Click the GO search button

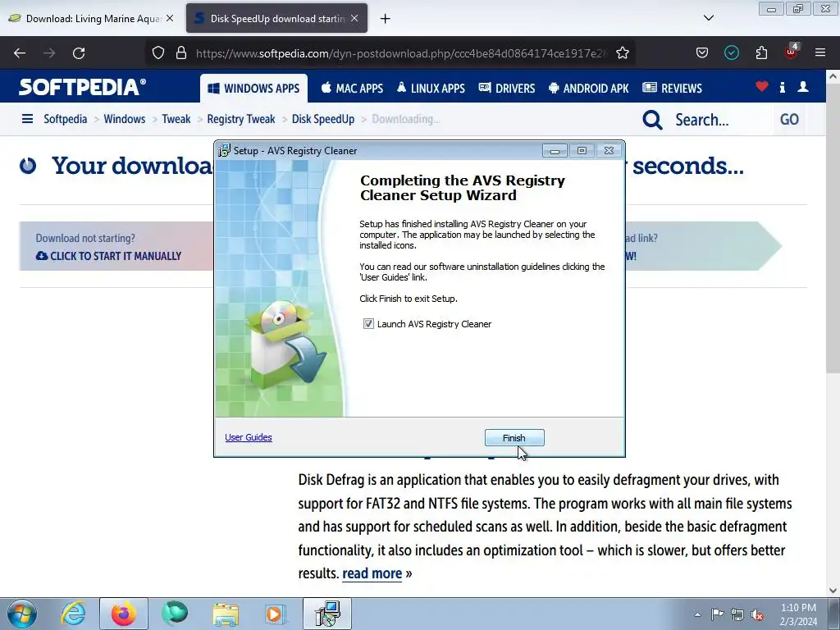(x=789, y=120)
